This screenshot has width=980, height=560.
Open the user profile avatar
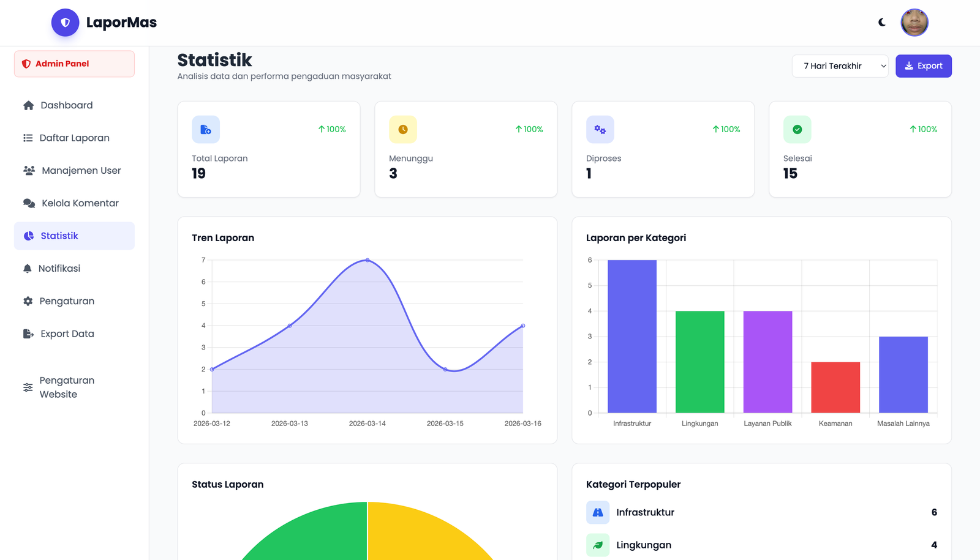tap(914, 23)
